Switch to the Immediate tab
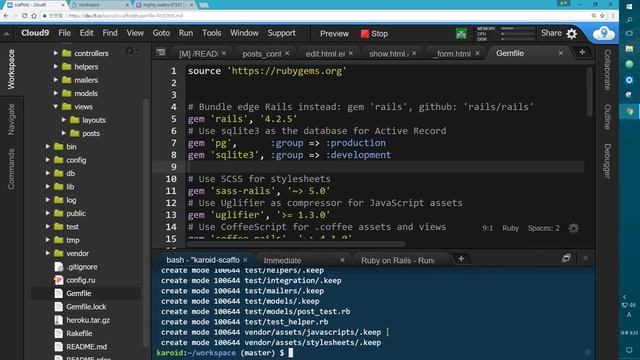The image size is (640, 360). point(282,260)
